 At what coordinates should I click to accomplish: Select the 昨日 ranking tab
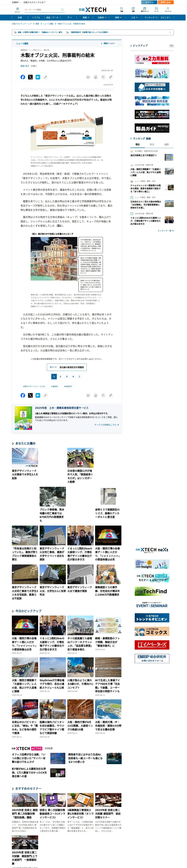[152, 145]
